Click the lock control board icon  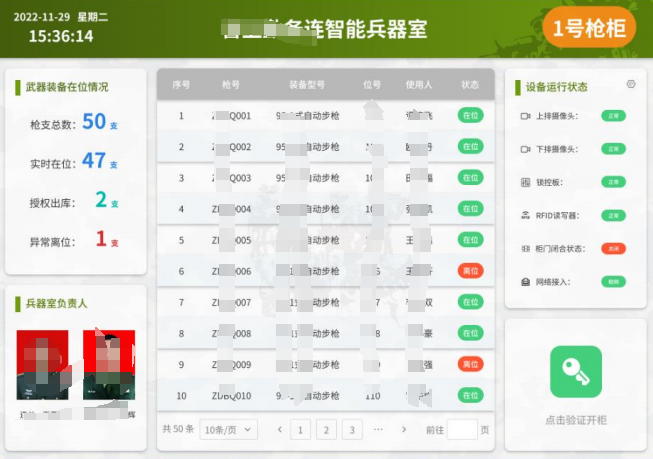[526, 182]
